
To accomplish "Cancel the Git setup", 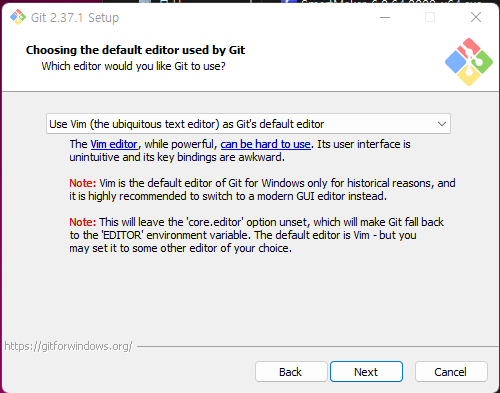I will click(x=451, y=372).
